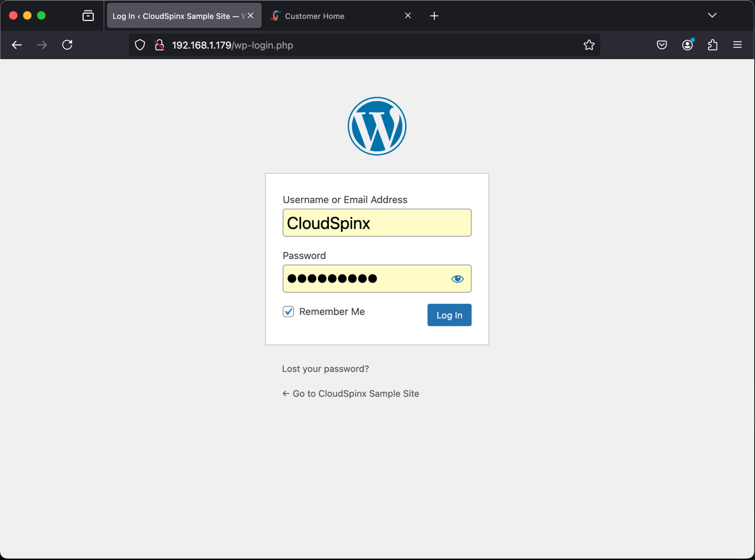Open the list all tabs dropdown
This screenshot has height=560, width=755.
click(x=712, y=15)
